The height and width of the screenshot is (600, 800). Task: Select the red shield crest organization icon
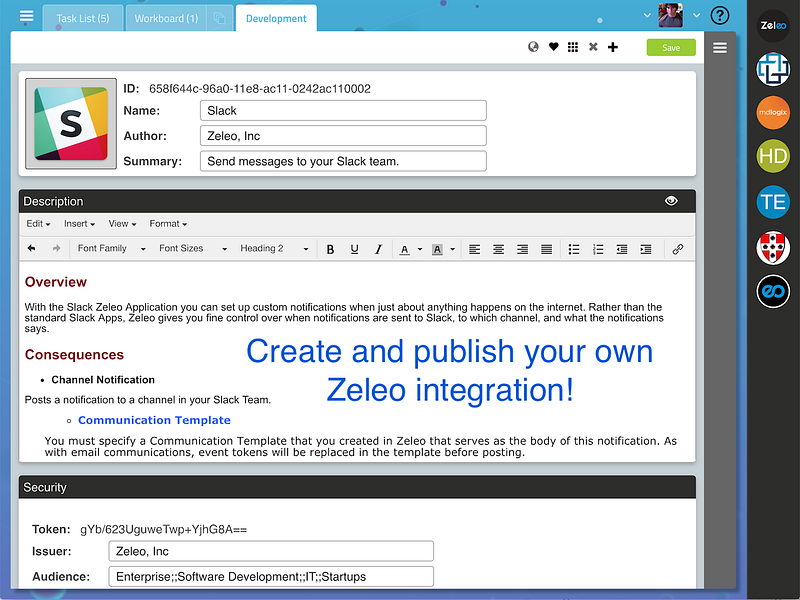coord(773,247)
